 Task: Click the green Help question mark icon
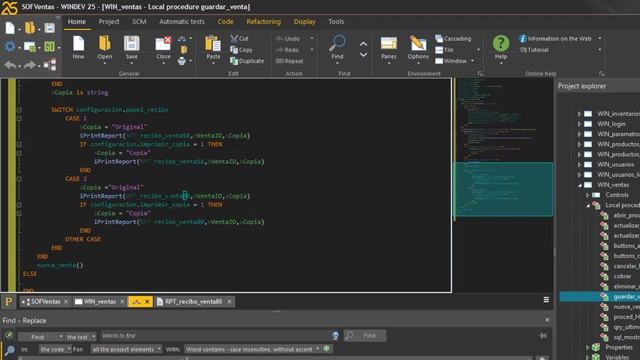pos(500,43)
